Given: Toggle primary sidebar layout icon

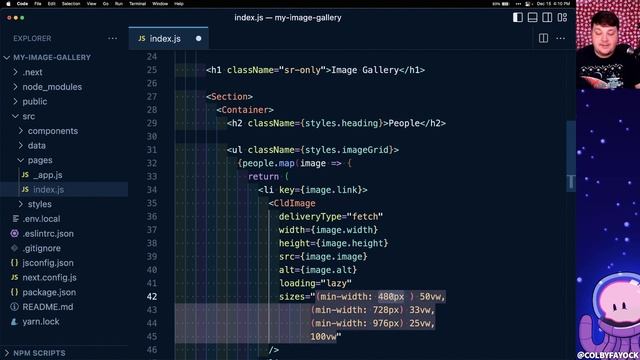Looking at the screenshot, I should pyautogui.click(x=518, y=17).
